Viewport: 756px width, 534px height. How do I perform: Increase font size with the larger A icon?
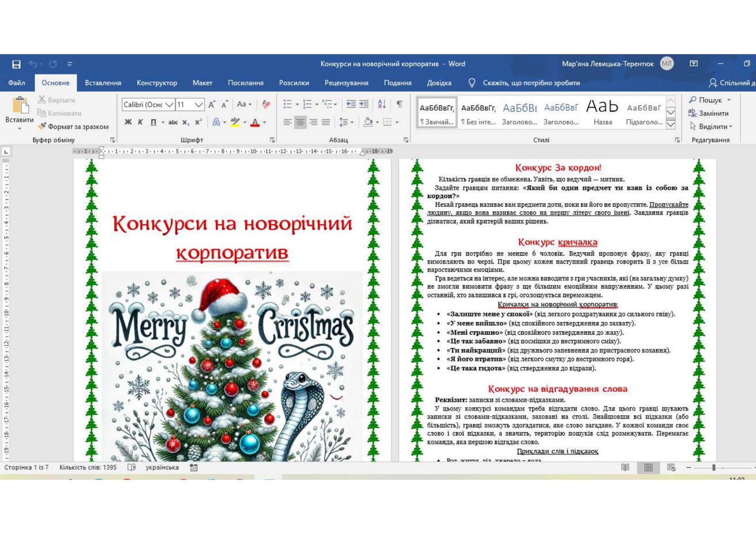click(212, 104)
